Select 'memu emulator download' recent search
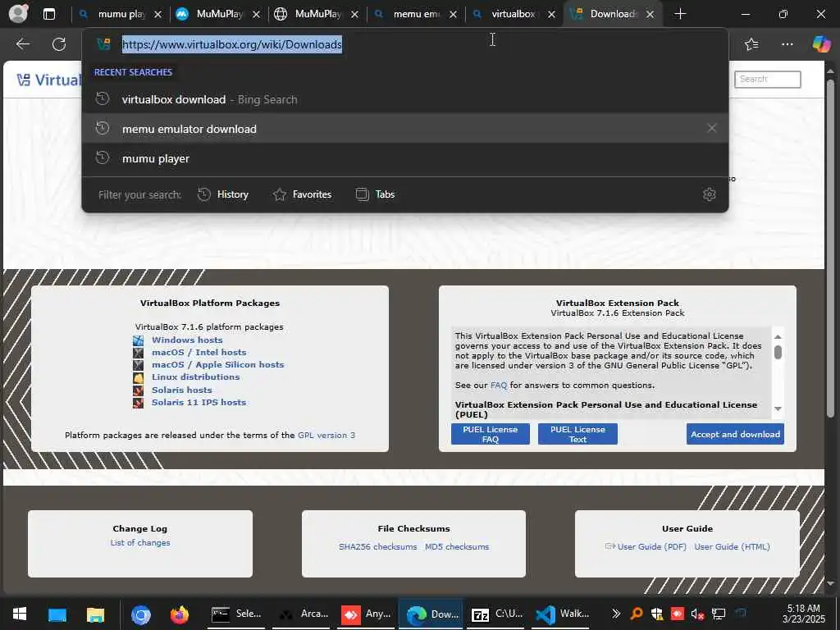 coord(405,129)
